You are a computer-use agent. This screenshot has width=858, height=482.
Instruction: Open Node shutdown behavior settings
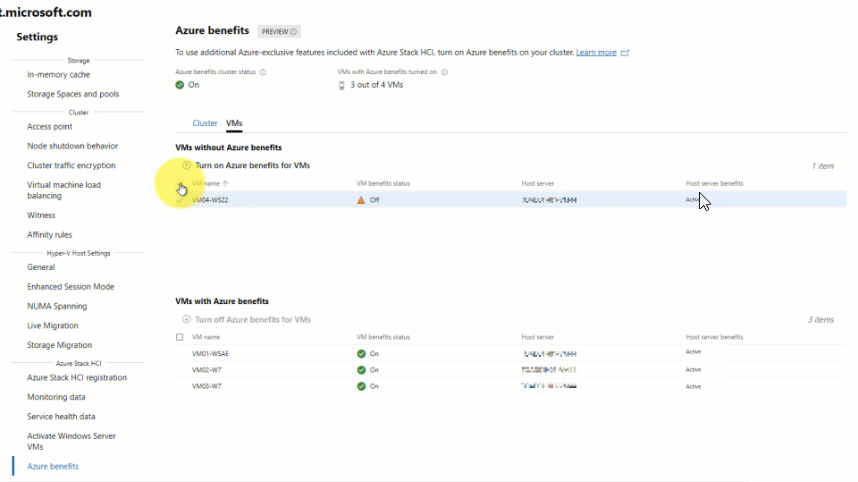tap(73, 146)
